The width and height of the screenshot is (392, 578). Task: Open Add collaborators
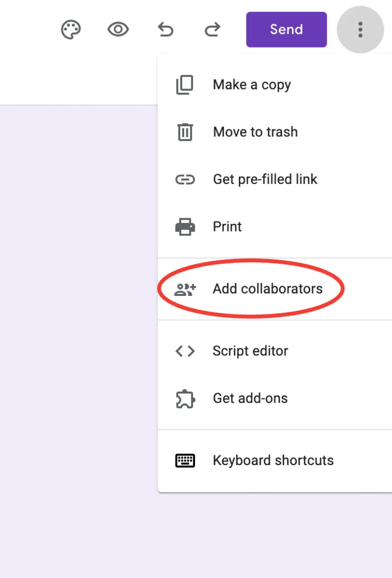(x=267, y=288)
